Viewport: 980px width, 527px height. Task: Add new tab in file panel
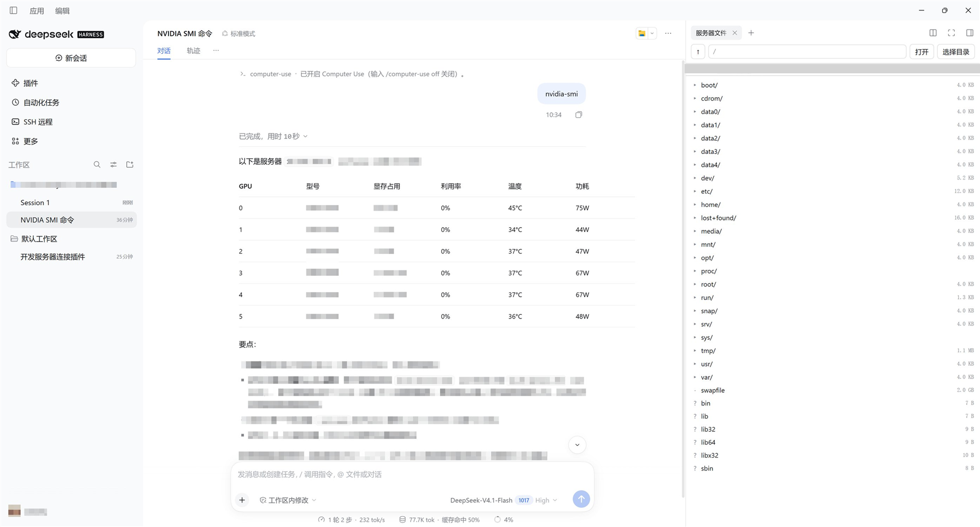[751, 33]
